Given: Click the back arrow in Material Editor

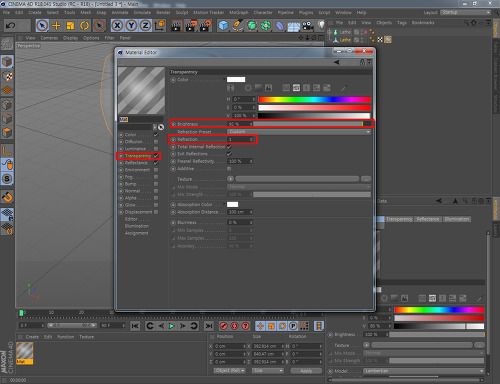Looking at the screenshot, I should click(337, 62).
